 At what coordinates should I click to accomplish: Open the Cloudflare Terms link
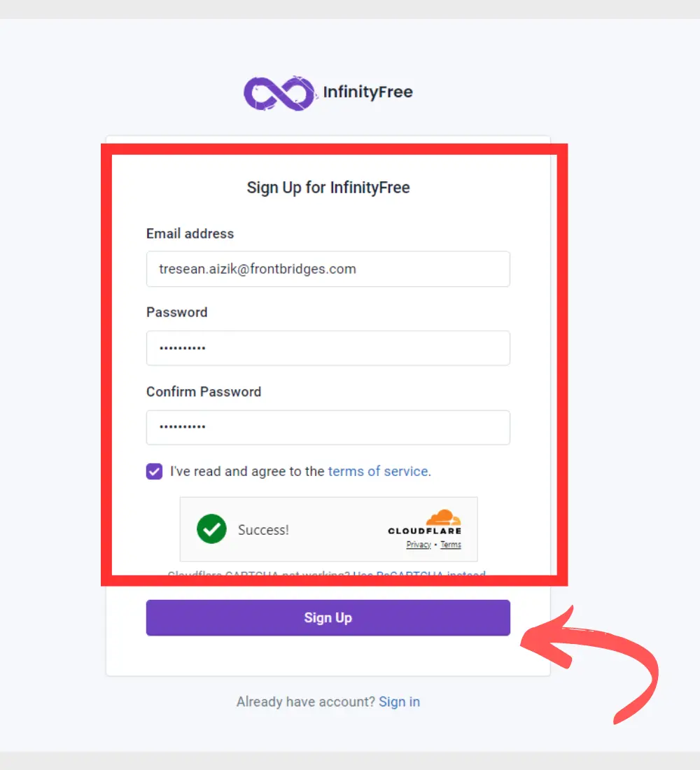[x=451, y=545]
